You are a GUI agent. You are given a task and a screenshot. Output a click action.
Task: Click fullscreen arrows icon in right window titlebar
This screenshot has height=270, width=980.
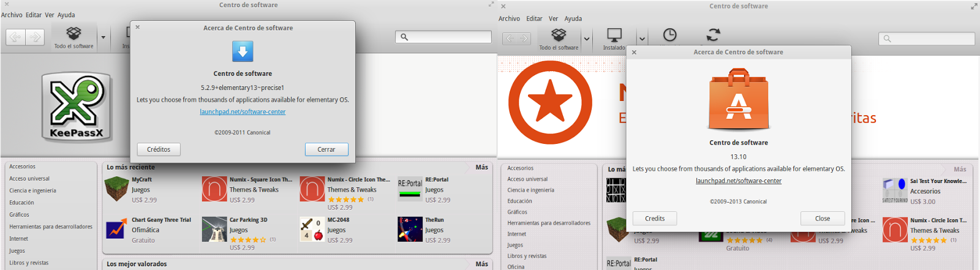(974, 6)
